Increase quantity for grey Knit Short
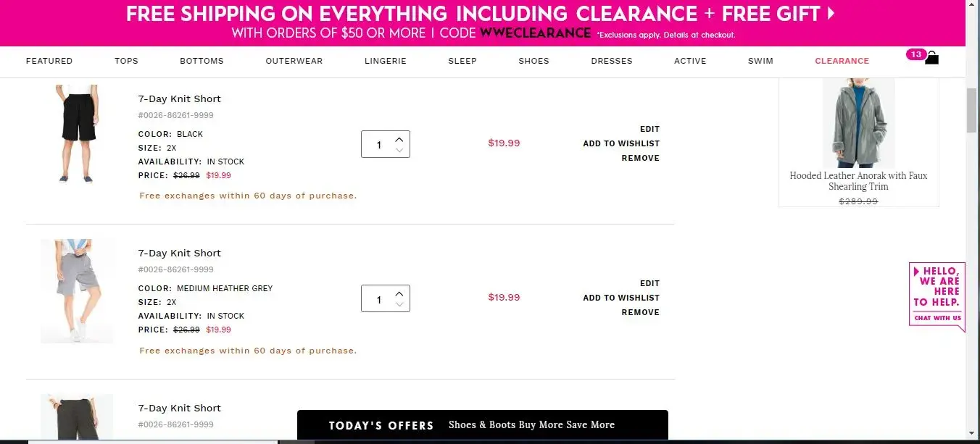 [399, 293]
